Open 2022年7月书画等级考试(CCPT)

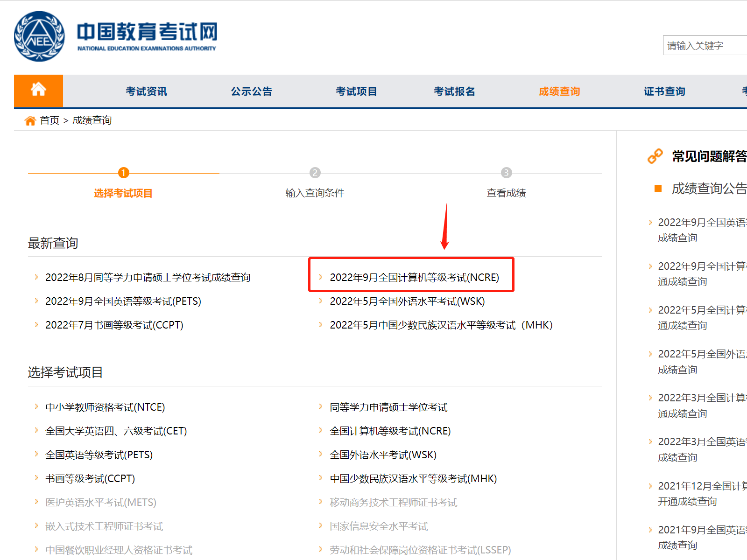point(114,325)
